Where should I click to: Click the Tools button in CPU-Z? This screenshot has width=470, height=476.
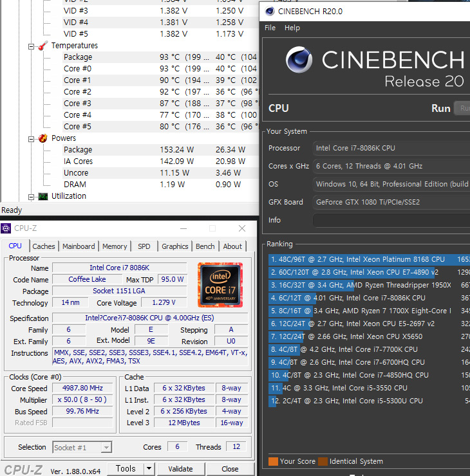tap(126, 468)
